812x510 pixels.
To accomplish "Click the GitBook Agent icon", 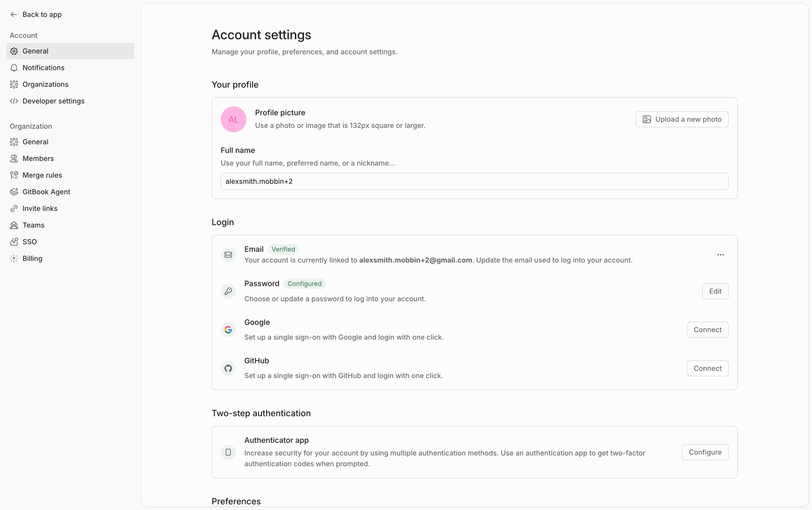I will 14,192.
